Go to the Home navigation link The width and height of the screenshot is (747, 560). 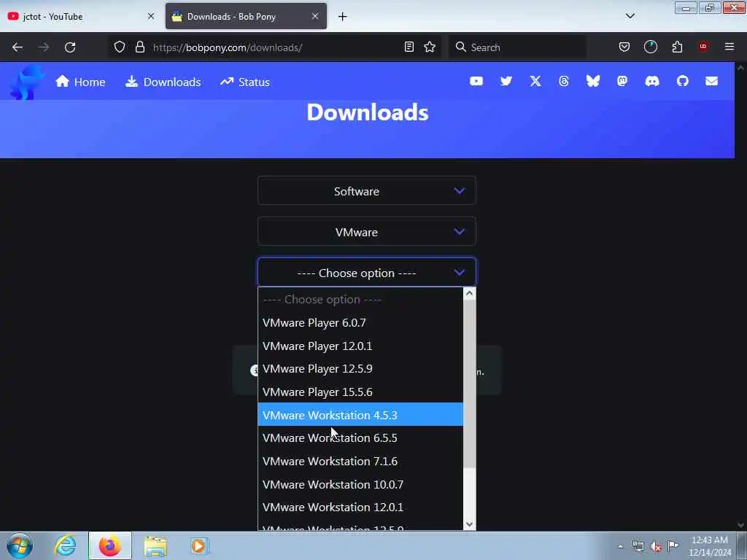pyautogui.click(x=80, y=82)
